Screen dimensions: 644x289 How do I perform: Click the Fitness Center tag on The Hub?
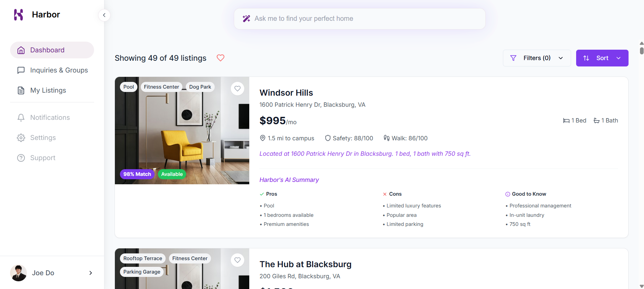[x=190, y=258]
